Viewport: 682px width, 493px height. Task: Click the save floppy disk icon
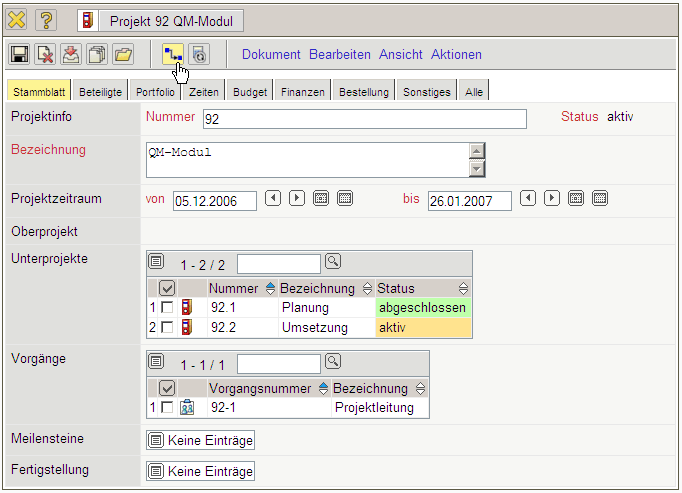[x=19, y=54]
